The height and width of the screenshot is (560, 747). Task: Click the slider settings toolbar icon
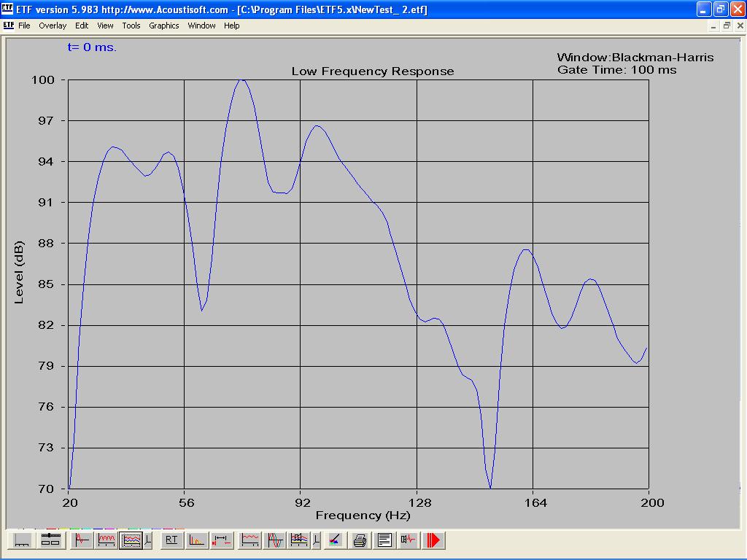[x=50, y=540]
